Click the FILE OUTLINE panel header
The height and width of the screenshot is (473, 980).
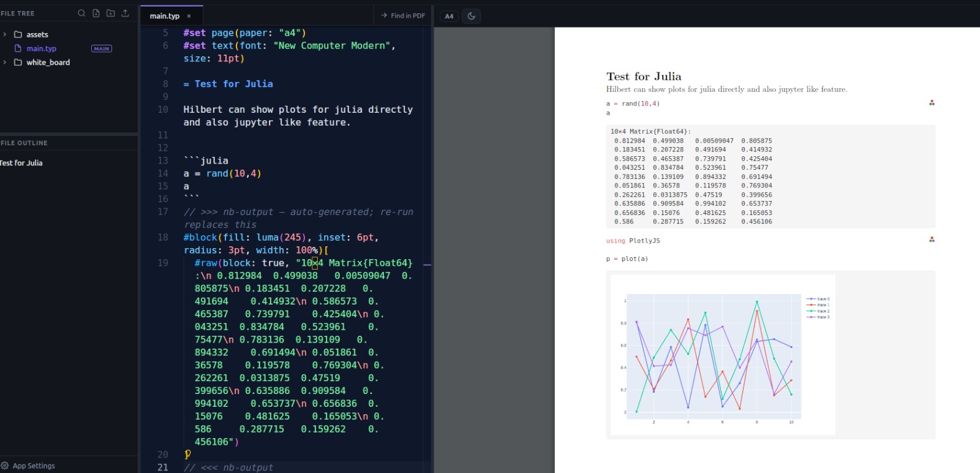[x=24, y=143]
